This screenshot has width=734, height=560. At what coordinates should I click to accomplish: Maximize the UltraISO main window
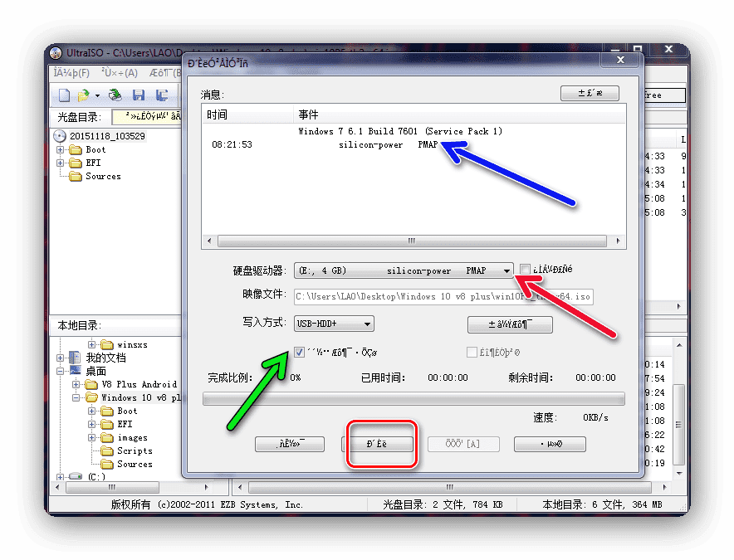pos(637,49)
